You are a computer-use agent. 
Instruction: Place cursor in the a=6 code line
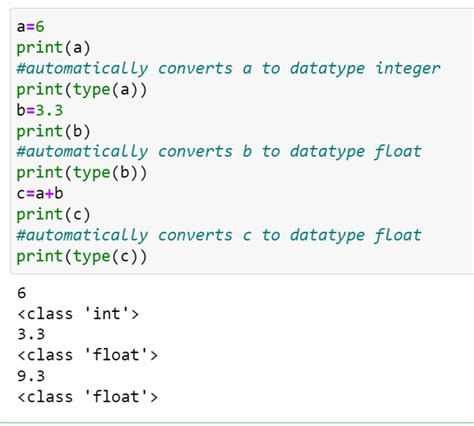point(30,27)
